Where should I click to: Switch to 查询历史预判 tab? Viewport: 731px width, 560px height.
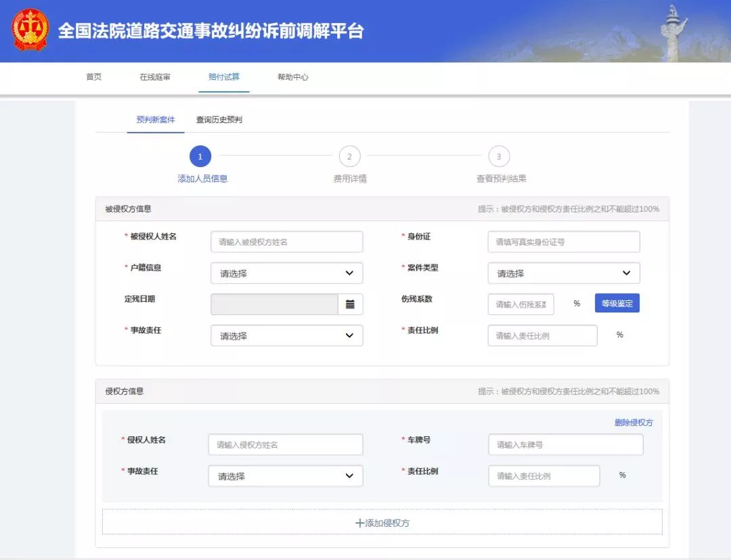tap(219, 120)
